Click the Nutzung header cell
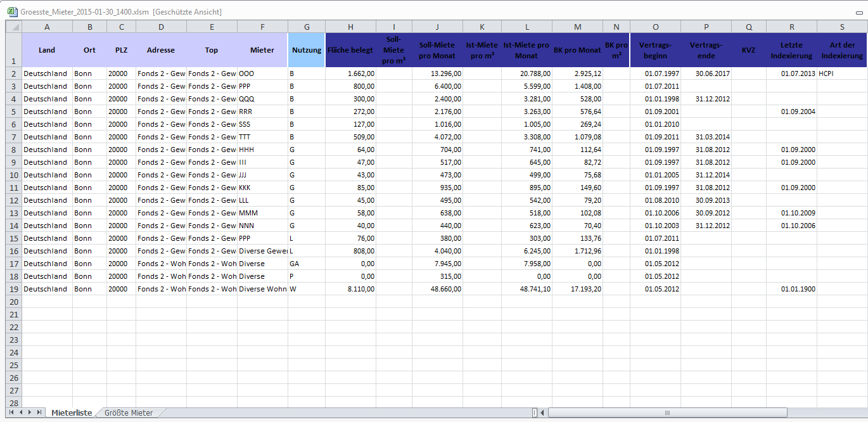Screen dimensions: 868x422 (307, 50)
